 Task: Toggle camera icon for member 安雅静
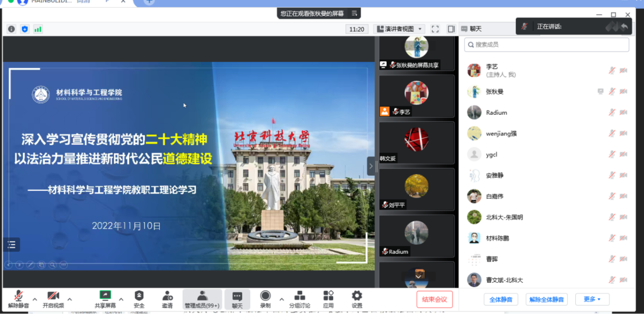pyautogui.click(x=623, y=175)
